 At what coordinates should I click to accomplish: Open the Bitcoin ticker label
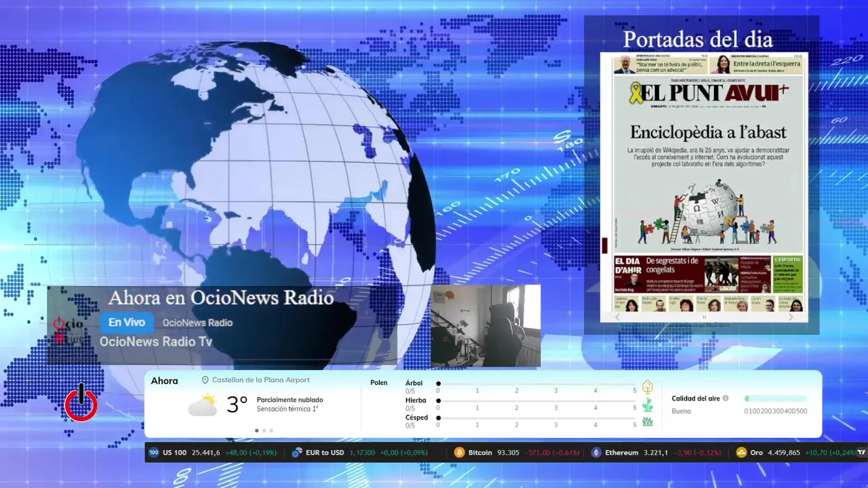480,452
